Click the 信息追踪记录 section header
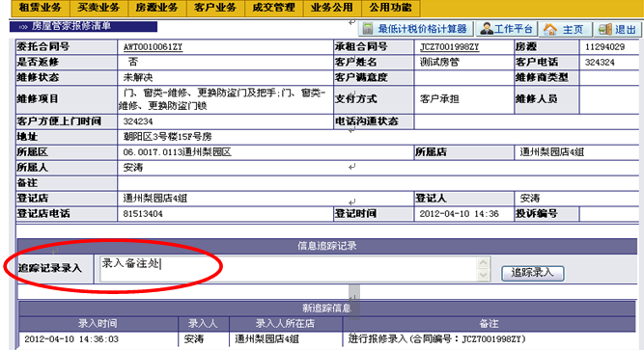The image size is (644, 350). click(x=327, y=246)
